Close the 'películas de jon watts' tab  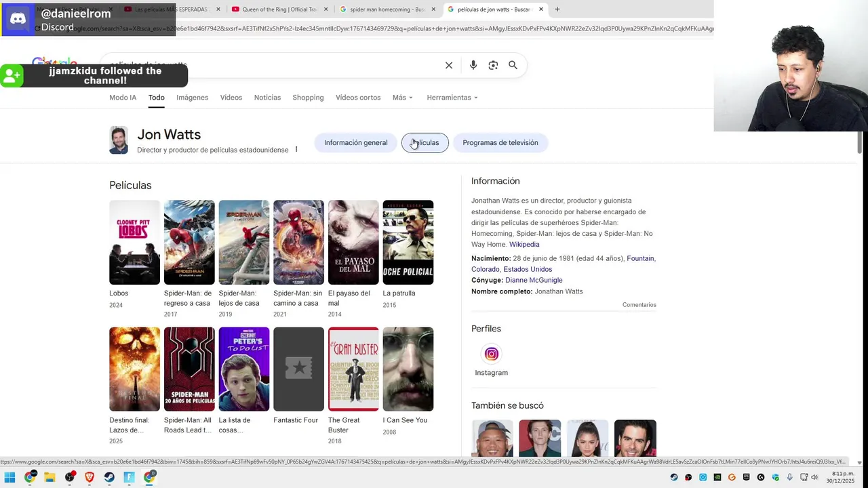point(541,9)
